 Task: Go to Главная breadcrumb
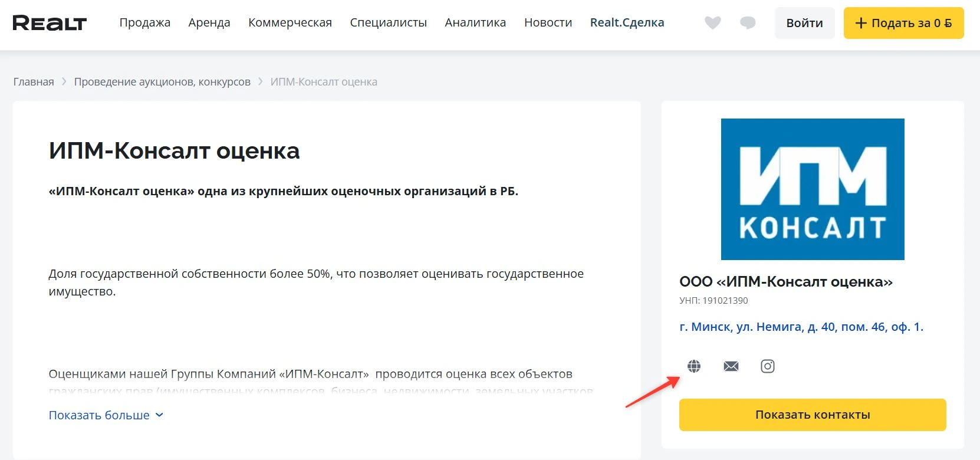coord(34,82)
